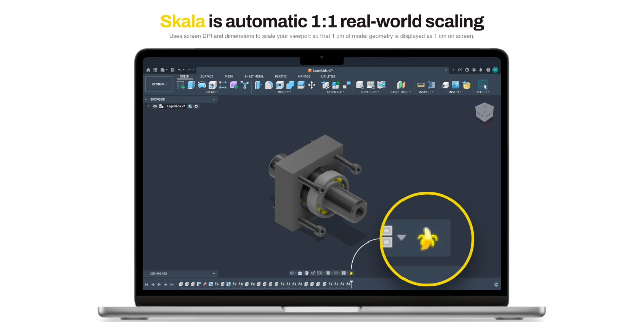The width and height of the screenshot is (644, 322).
Task: Open the MODIFY dropdown menu
Action: (x=284, y=92)
